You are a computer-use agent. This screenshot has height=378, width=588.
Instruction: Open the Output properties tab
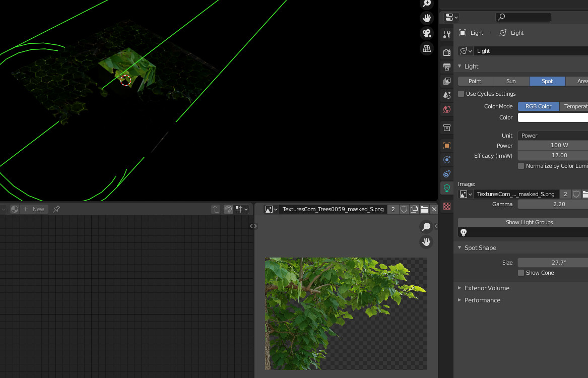tap(446, 67)
